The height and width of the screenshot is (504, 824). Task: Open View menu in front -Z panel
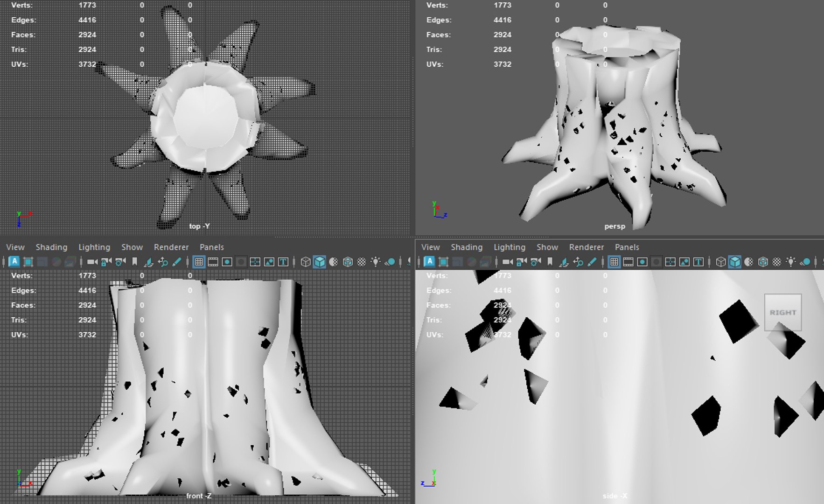15,247
